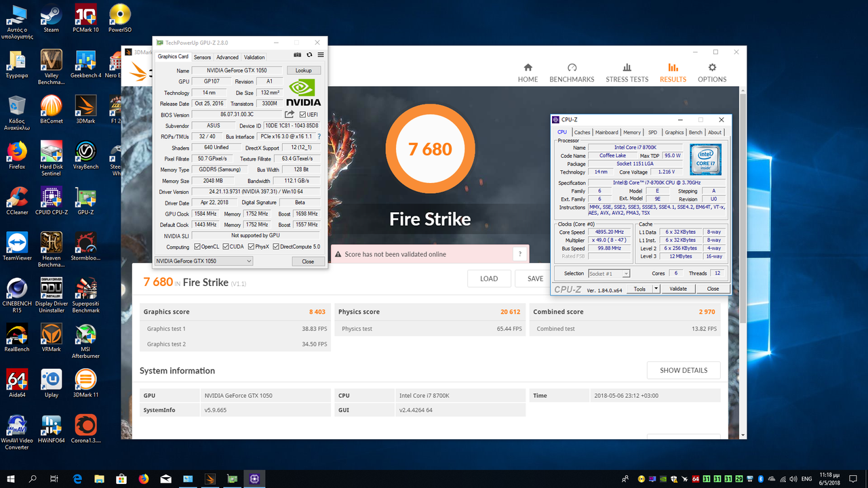Open the Mainboard tab in CPU-Z
The width and height of the screenshot is (868, 488).
(606, 132)
